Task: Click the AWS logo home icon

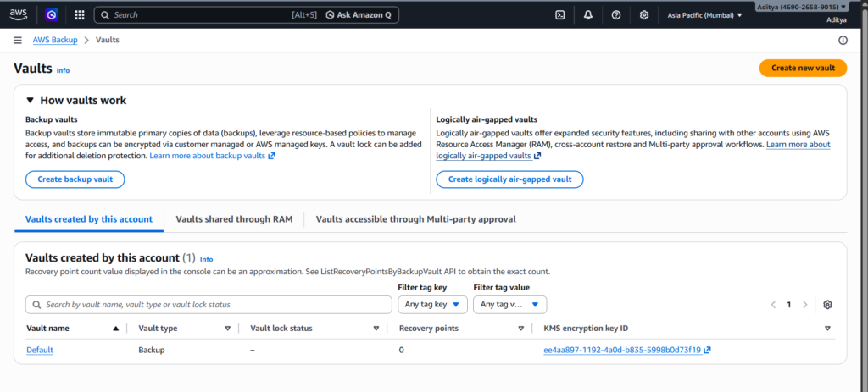Action: pos(18,15)
